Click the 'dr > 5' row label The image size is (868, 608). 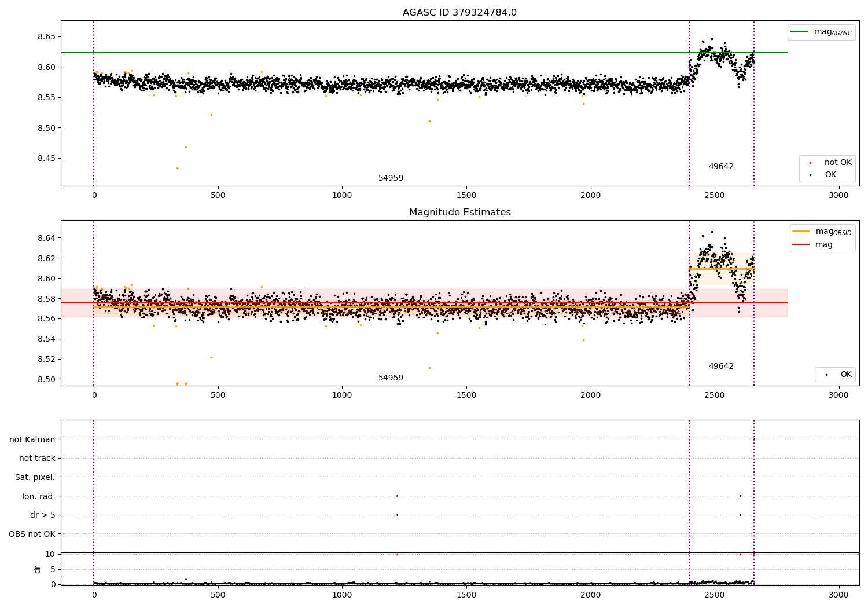tap(43, 515)
